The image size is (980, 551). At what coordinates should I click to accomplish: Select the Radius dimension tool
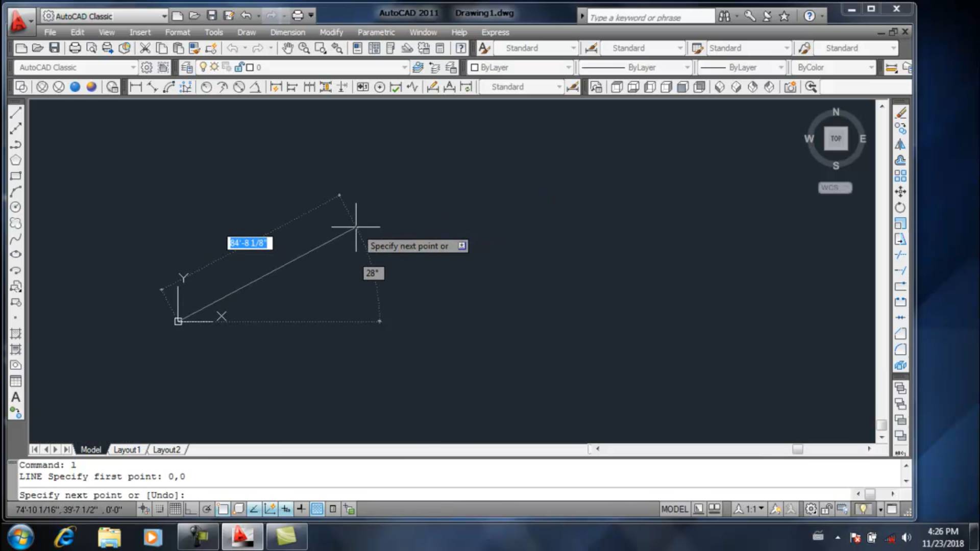[x=206, y=87]
